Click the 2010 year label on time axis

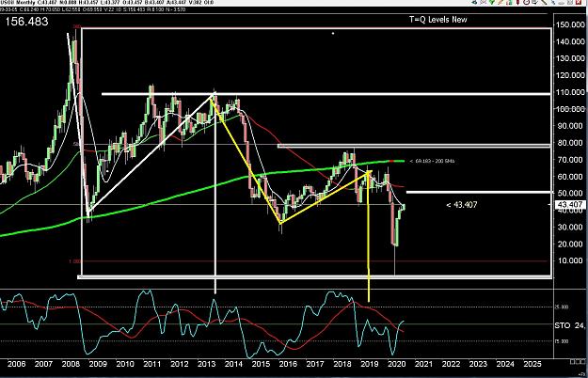[x=125, y=364]
